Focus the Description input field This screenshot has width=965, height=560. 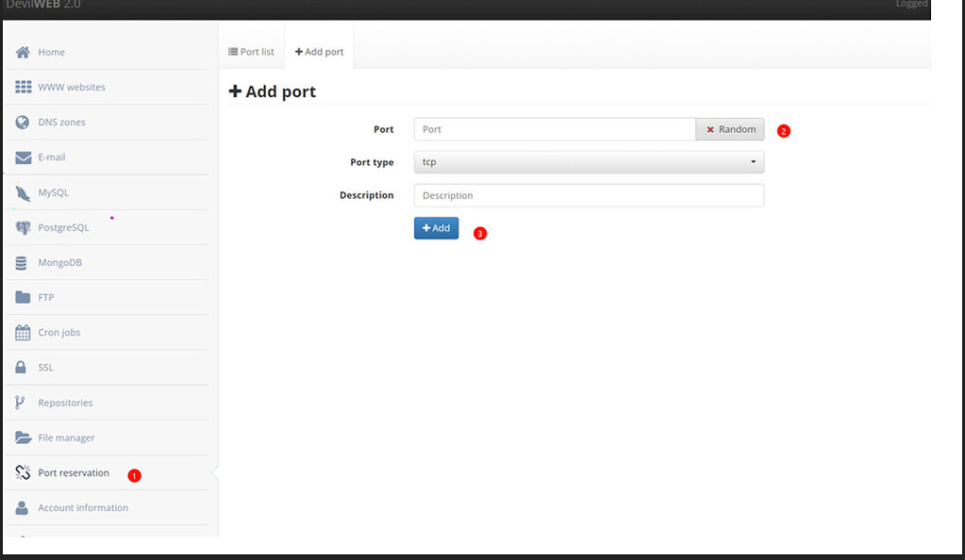pyautogui.click(x=589, y=195)
